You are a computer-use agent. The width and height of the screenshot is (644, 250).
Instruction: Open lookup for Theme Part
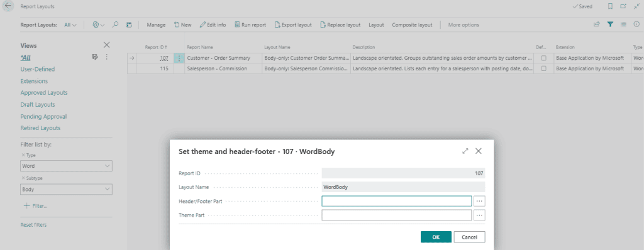[x=479, y=215]
